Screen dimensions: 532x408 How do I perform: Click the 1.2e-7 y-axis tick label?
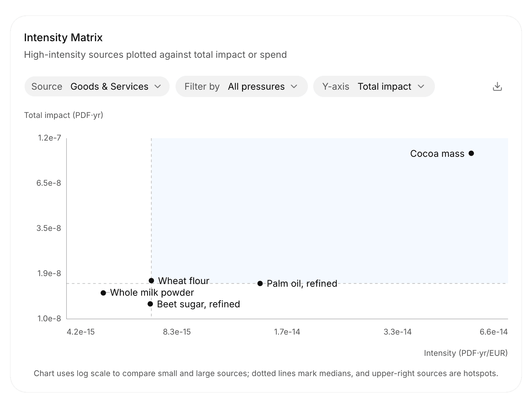(50, 138)
